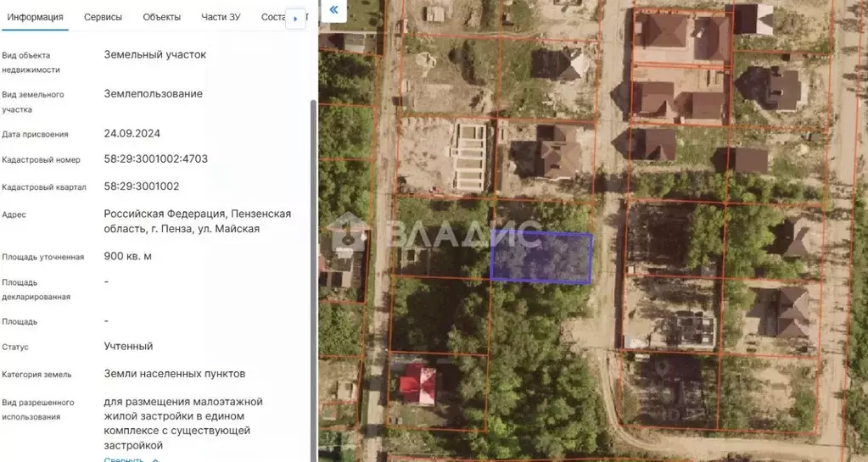Click the Землепользование parcel type value
The height and width of the screenshot is (462, 868).
(x=153, y=93)
